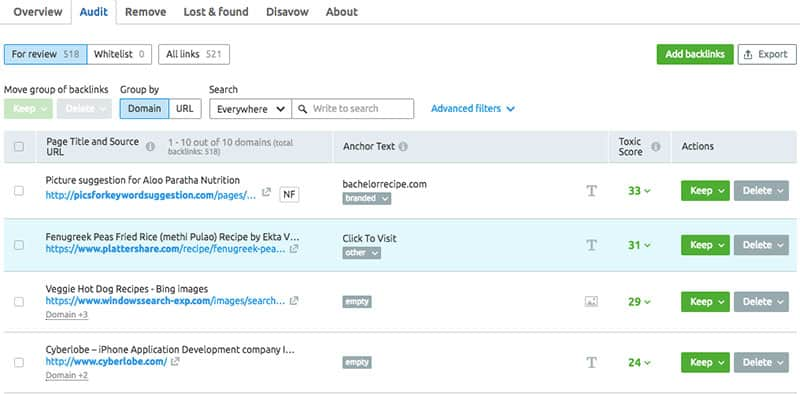Click text-type T icon in Click To Visit row
The width and height of the screenshot is (800, 394).
click(591, 245)
